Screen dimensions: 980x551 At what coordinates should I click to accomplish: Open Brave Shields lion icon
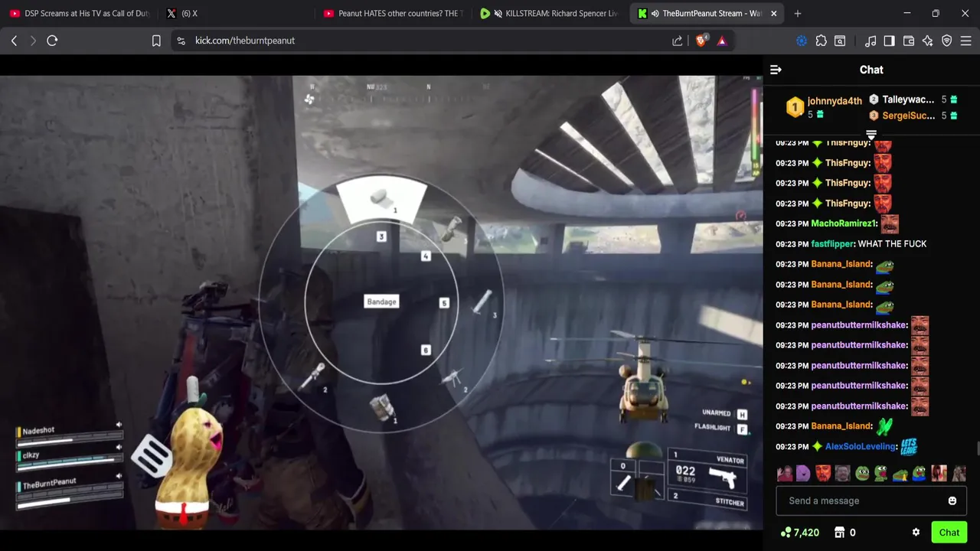(701, 41)
